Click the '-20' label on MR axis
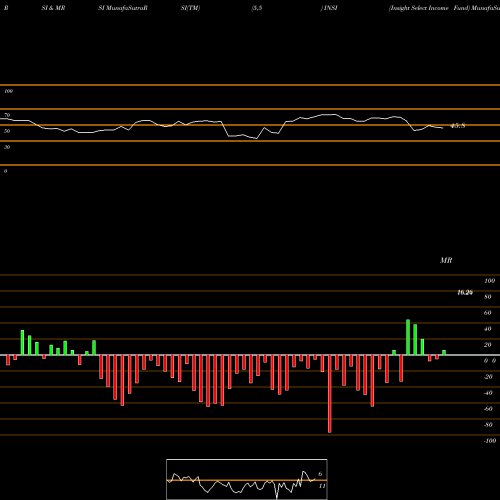Viewport: 500px width, 500px height. pos(488,377)
